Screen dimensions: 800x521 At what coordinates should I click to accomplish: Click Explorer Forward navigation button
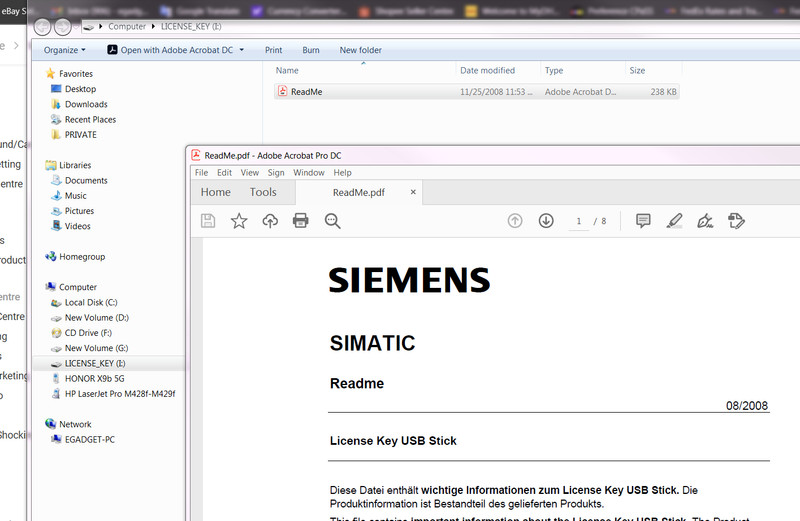(x=63, y=27)
